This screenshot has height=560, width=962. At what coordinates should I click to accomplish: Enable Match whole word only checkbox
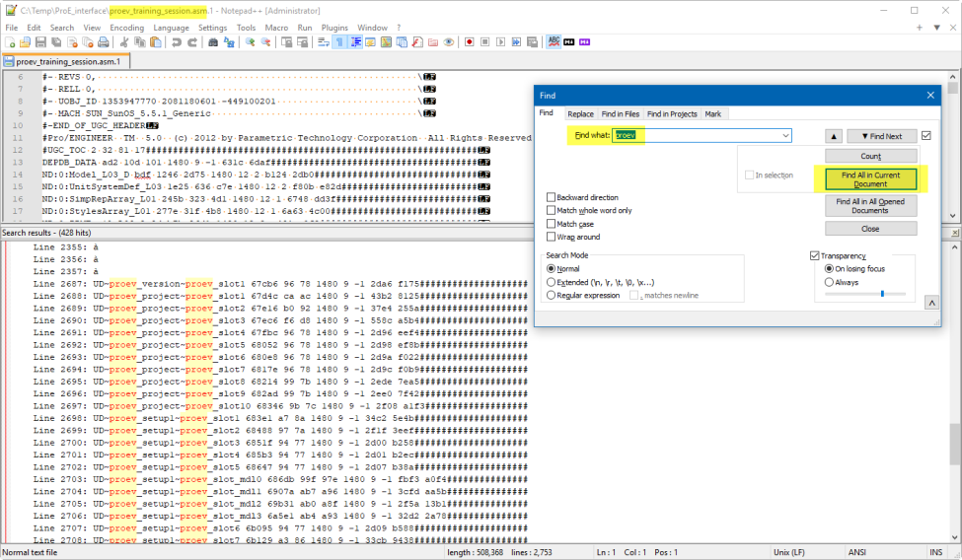pos(551,210)
